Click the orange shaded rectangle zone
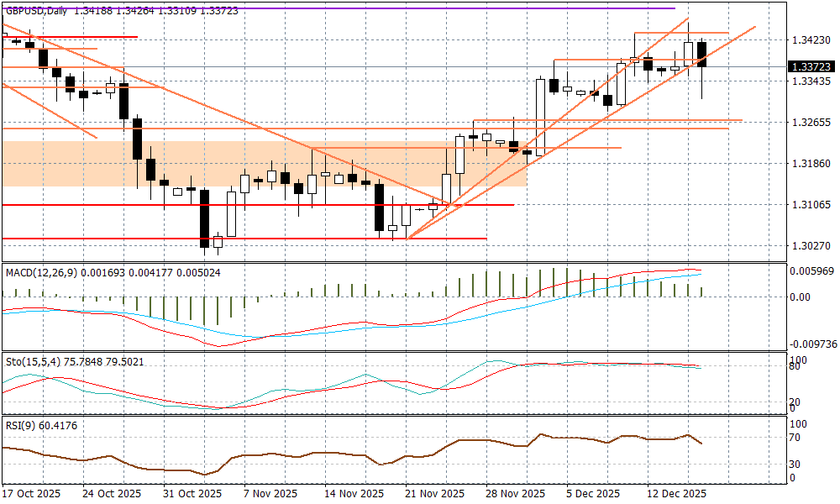The width and height of the screenshot is (840, 504). [252, 163]
